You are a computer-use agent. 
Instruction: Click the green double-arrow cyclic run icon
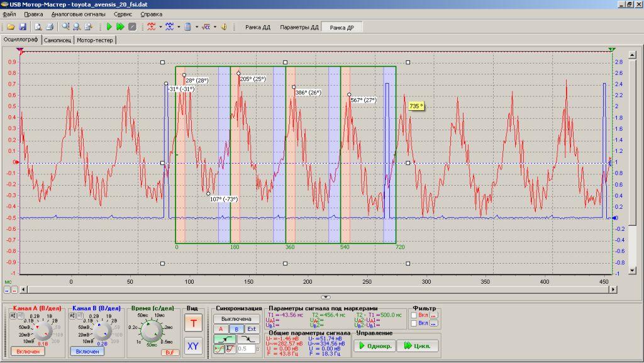click(x=120, y=27)
